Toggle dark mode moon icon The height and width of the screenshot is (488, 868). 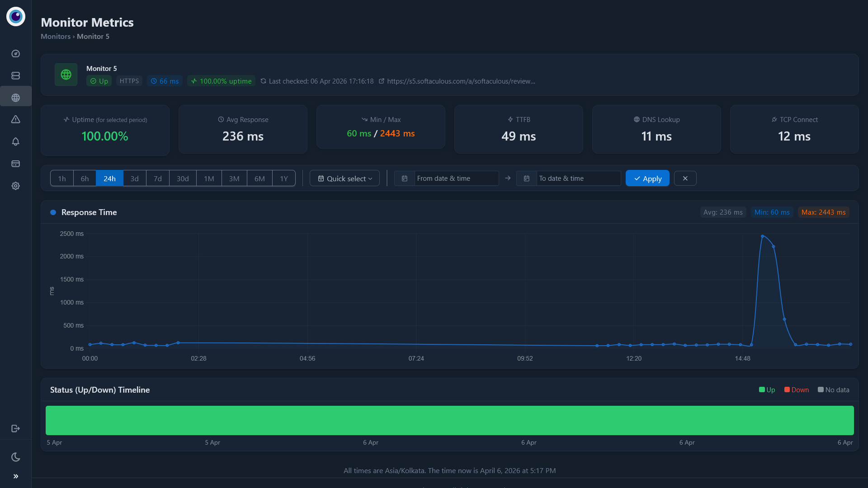15,457
